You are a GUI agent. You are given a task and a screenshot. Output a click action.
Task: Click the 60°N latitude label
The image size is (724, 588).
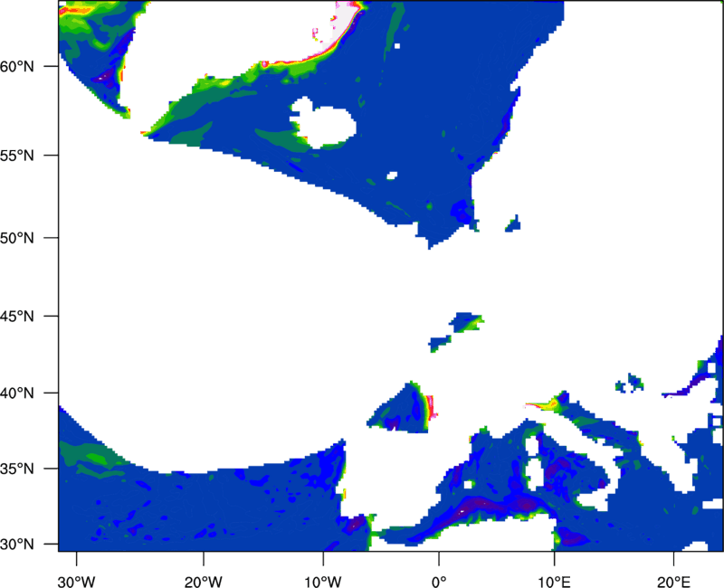tap(17, 66)
